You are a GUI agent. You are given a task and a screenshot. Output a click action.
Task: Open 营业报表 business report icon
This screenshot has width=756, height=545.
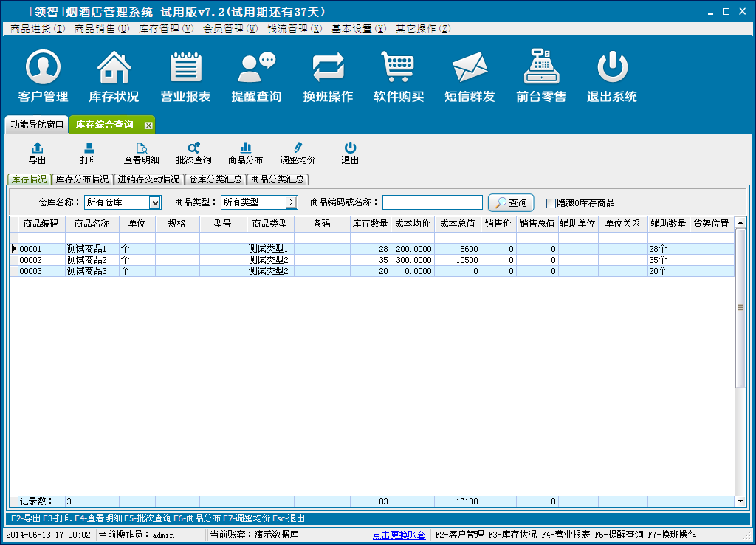pos(185,68)
